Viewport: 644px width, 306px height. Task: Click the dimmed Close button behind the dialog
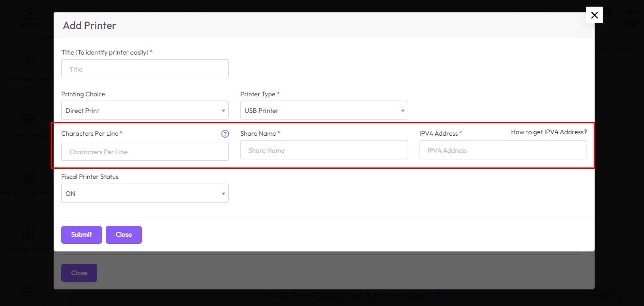pos(79,273)
